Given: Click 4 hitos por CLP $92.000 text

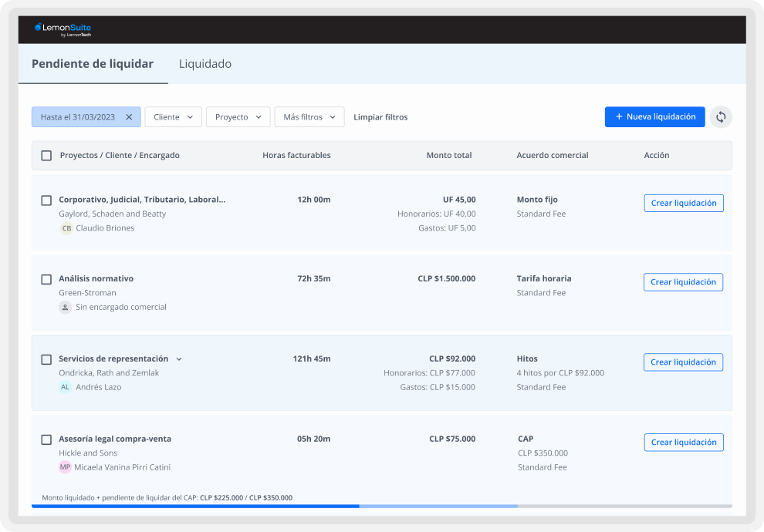Looking at the screenshot, I should [560, 373].
